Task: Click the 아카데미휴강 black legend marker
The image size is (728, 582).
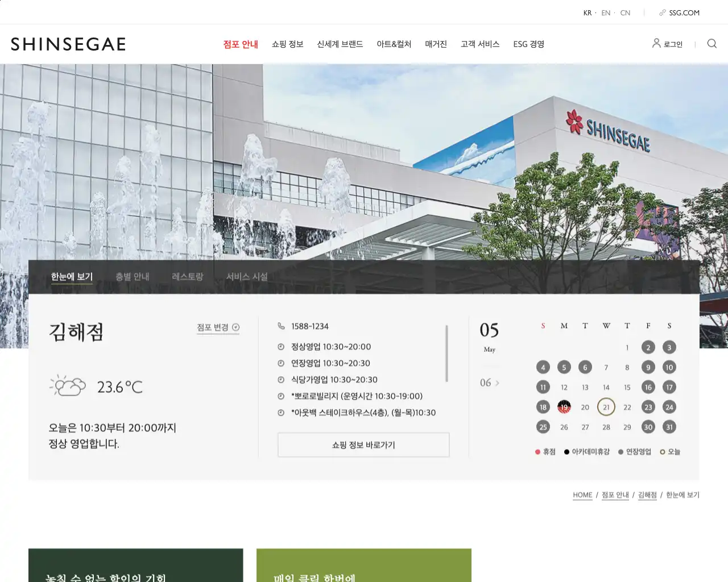Action: [566, 452]
